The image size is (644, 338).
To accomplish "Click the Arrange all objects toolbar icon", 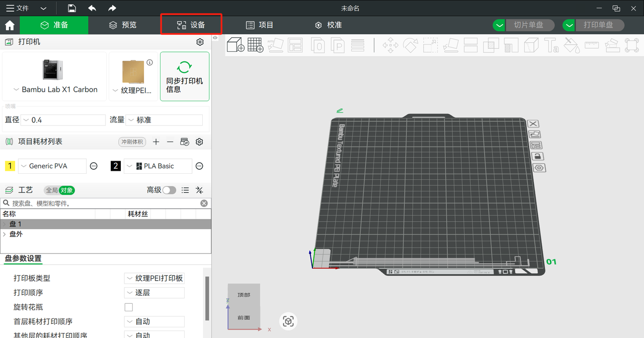I will point(295,45).
